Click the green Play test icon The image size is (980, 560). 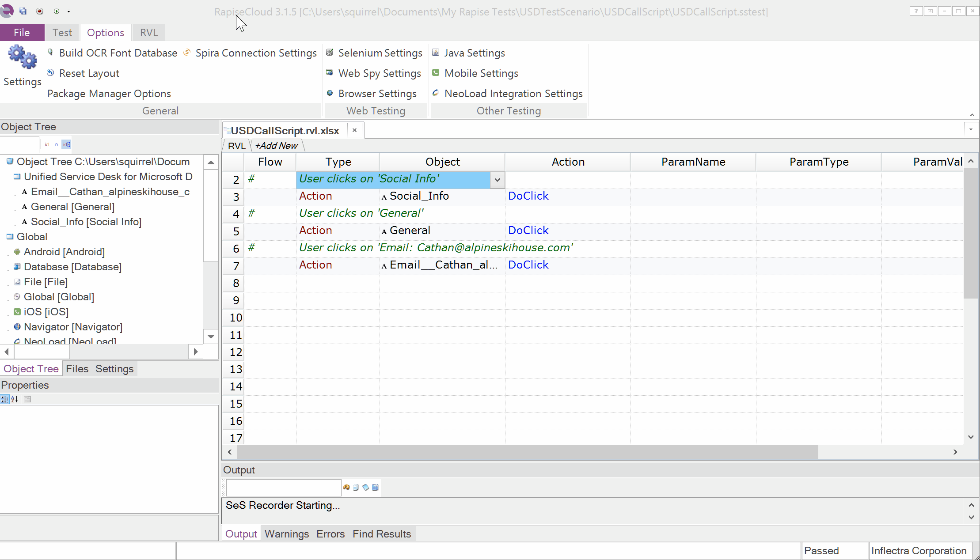click(x=57, y=11)
